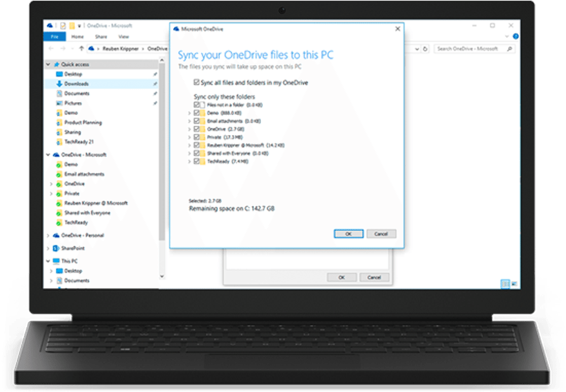Click Cancel in the Sync your OneDrive files dialog

coord(381,234)
